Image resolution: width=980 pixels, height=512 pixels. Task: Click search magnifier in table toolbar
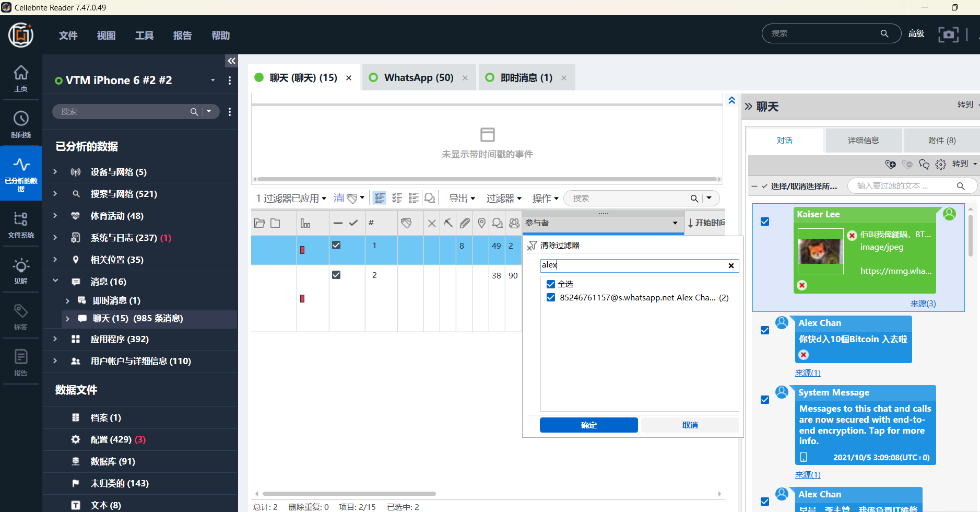(694, 199)
